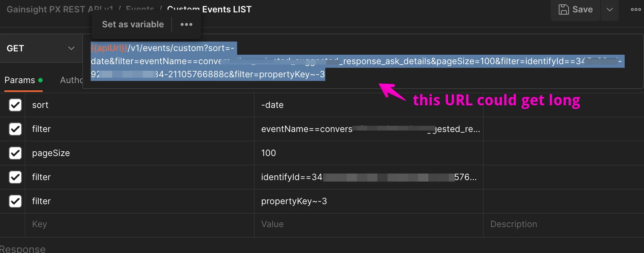Select the filter key in eventName row
The height and width of the screenshot is (253, 644).
click(140, 129)
